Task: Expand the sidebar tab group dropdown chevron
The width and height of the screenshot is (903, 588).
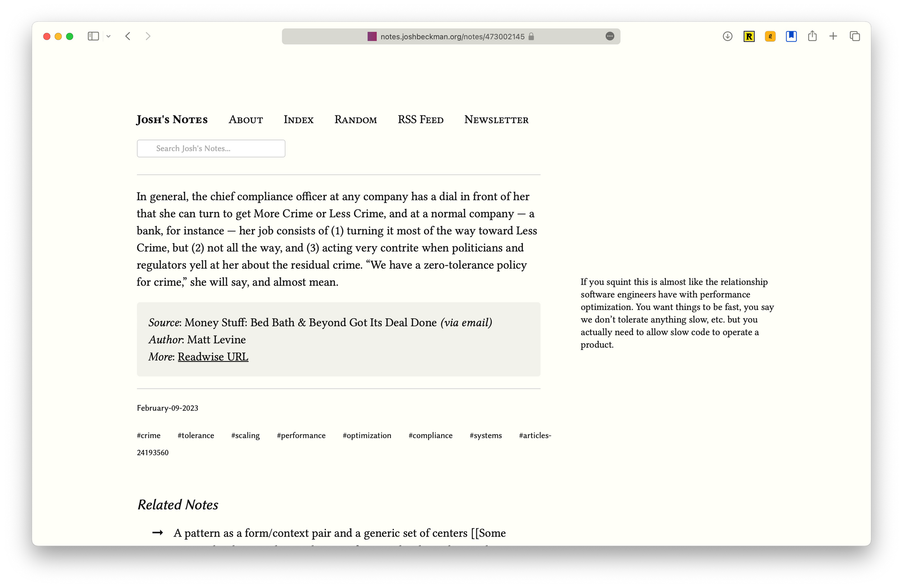Action: click(108, 37)
